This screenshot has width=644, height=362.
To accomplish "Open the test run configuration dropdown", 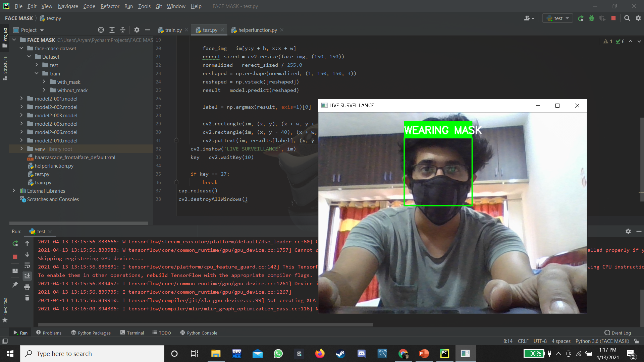I will tap(558, 18).
